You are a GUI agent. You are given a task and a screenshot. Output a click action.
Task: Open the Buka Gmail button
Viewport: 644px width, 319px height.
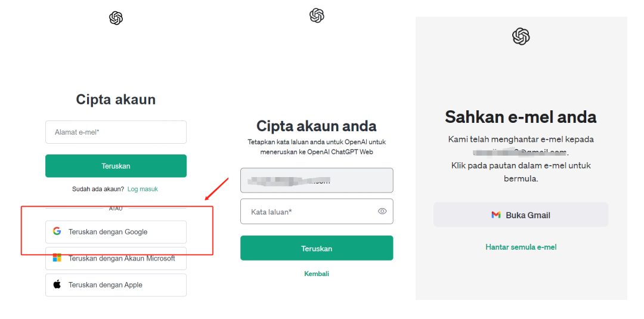click(x=521, y=214)
